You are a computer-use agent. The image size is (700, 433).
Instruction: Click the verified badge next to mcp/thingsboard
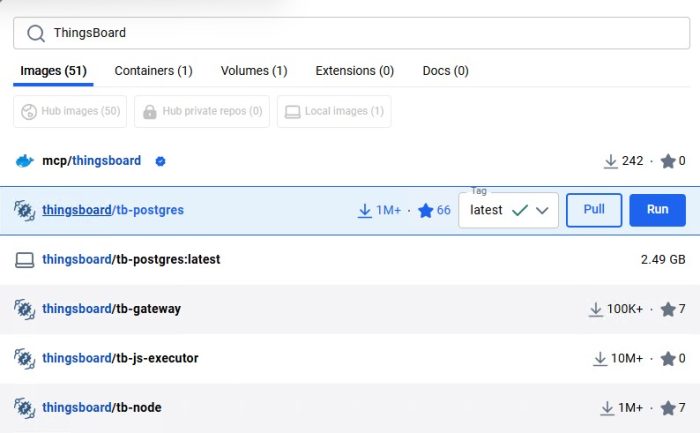[160, 160]
